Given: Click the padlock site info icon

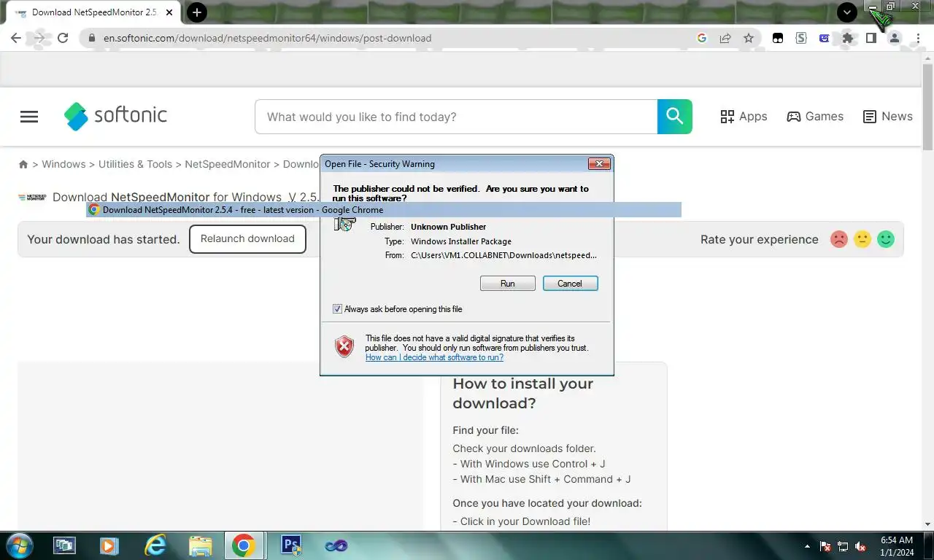Looking at the screenshot, I should click(92, 38).
